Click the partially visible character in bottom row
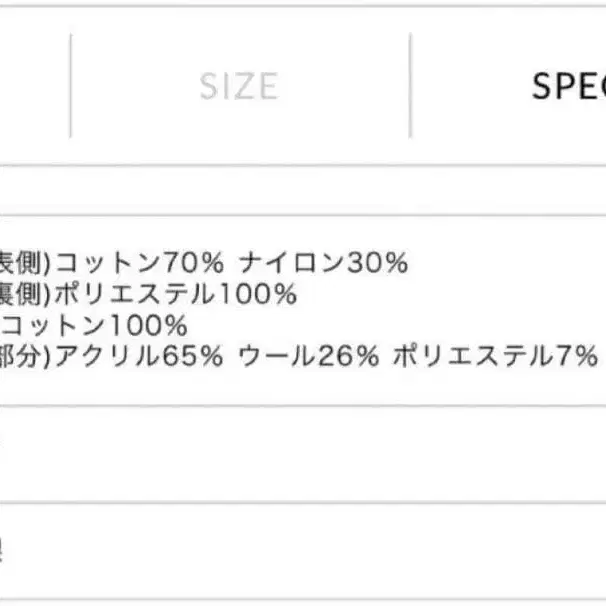Image resolution: width=606 pixels, height=606 pixels. [3, 546]
